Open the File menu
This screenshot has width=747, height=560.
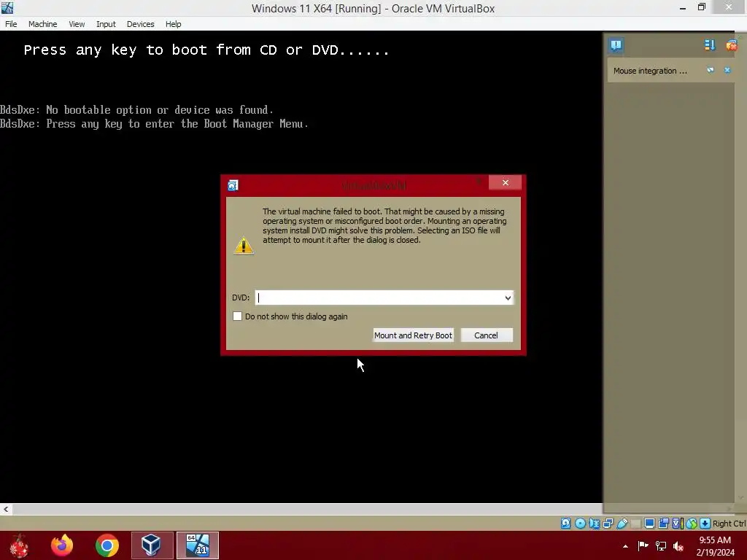pos(11,24)
